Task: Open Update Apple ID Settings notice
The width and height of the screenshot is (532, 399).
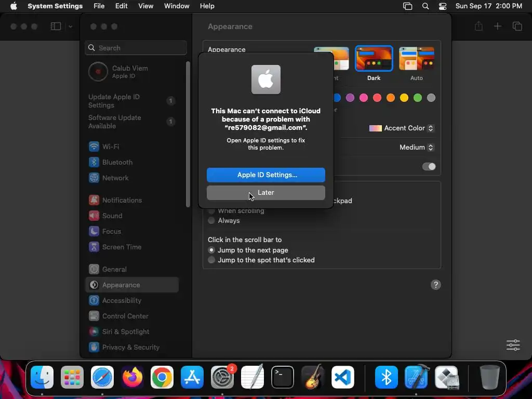Action: pos(132,101)
